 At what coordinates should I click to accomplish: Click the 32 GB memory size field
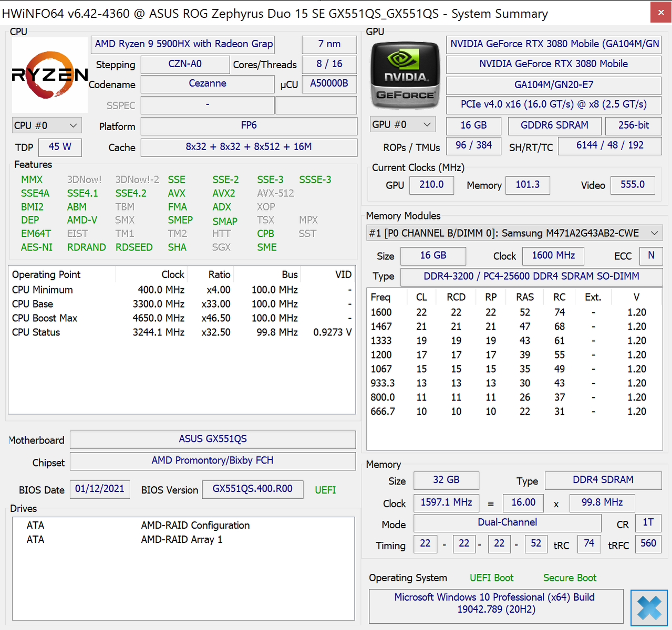[446, 480]
